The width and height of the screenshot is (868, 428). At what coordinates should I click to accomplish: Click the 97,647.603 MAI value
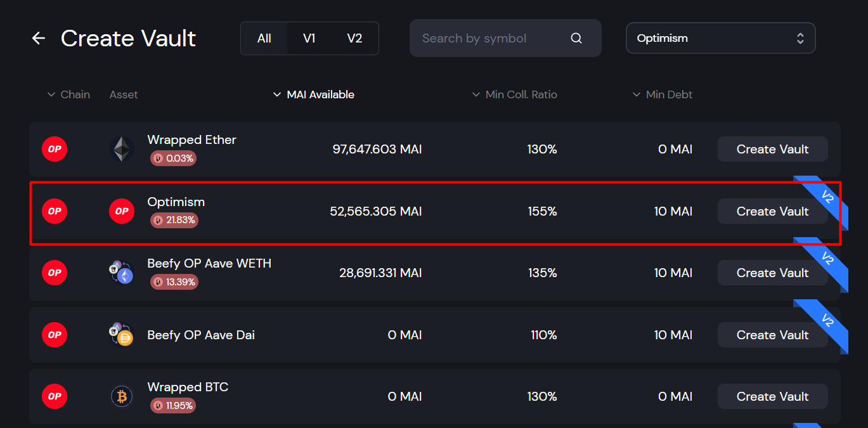pos(377,150)
